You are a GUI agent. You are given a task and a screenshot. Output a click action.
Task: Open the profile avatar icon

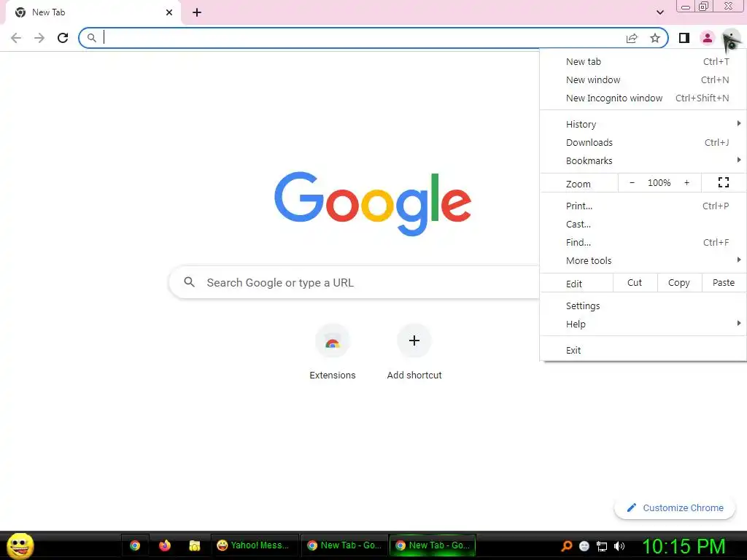(x=708, y=38)
